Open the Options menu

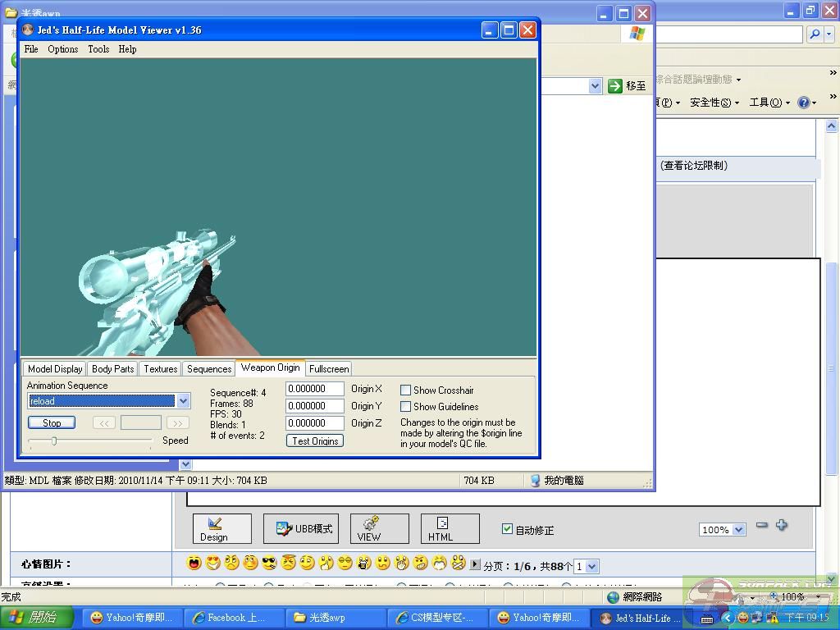62,48
